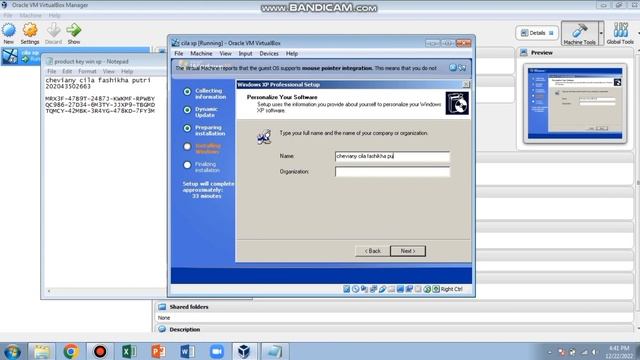This screenshot has width=640, height=360.
Task: Open the Help menu in the VM window
Action: pyautogui.click(x=291, y=53)
